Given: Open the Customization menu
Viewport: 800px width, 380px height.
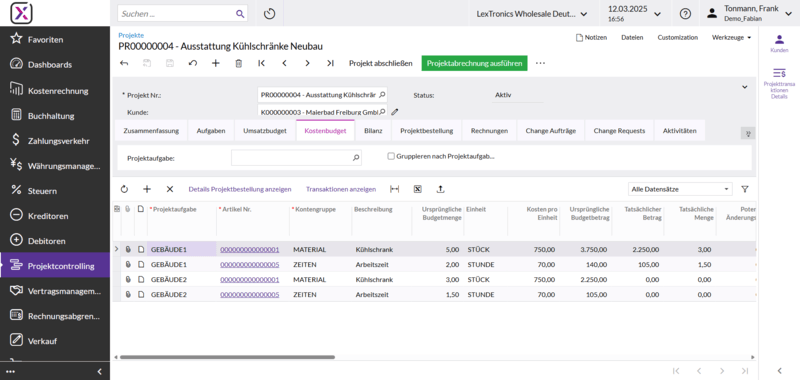Looking at the screenshot, I should [678, 37].
